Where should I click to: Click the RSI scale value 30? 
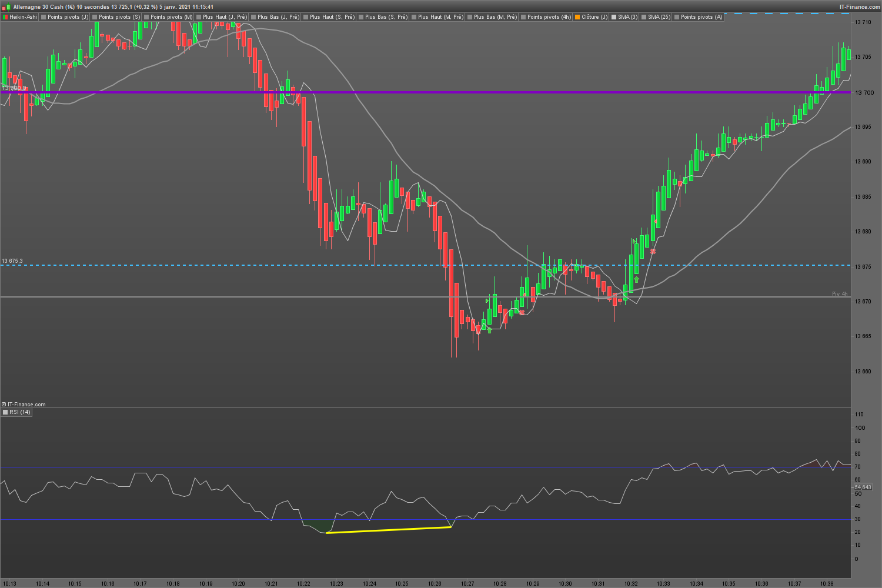point(857,519)
